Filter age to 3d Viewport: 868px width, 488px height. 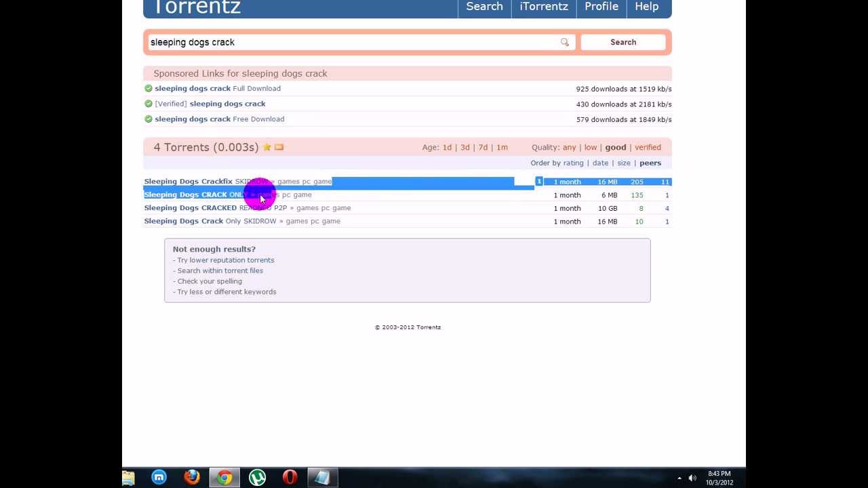pyautogui.click(x=465, y=147)
